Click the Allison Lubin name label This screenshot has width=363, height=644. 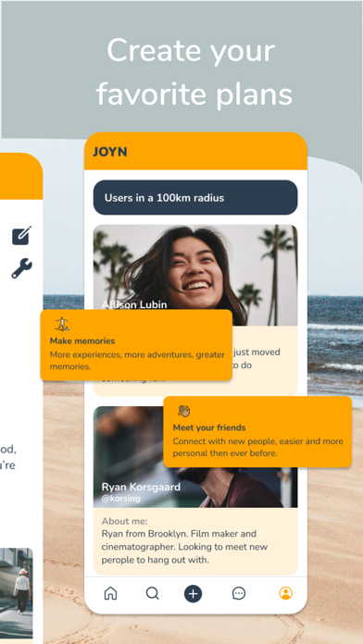click(x=134, y=304)
